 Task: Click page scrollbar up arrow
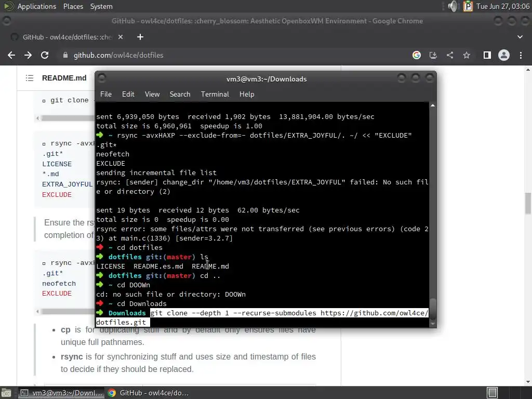click(528, 70)
